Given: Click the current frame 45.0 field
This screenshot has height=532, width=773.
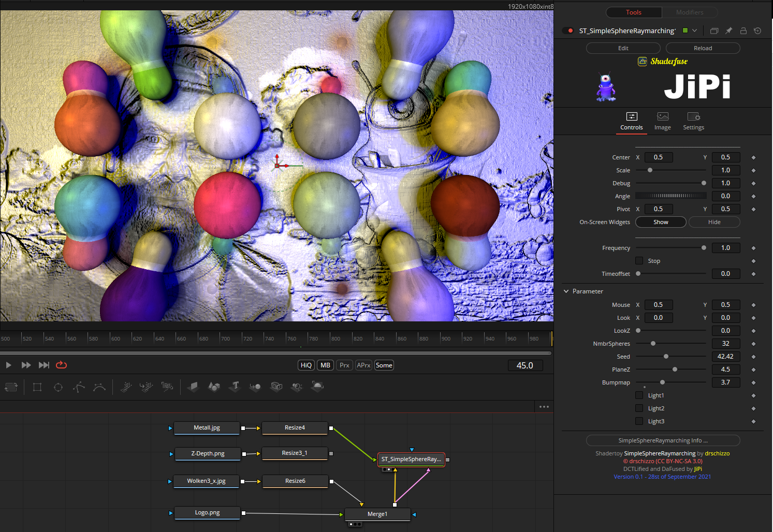Looking at the screenshot, I should point(525,365).
